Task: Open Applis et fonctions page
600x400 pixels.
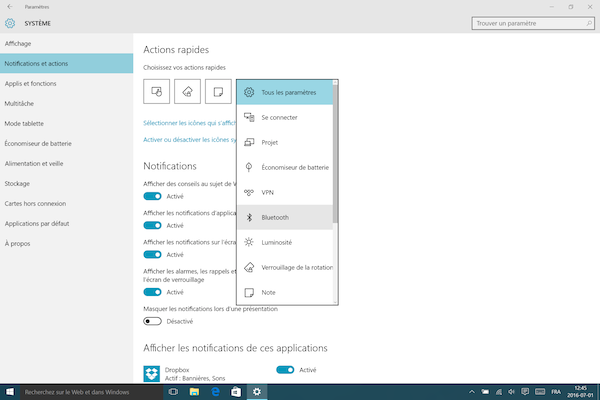Action: [67, 83]
